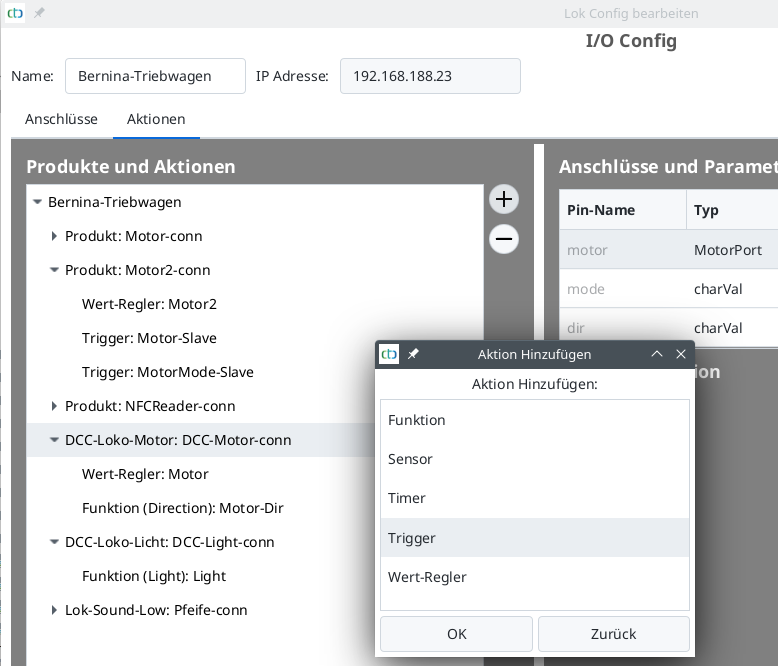
Task: Select the mode pin cell
Action: (623, 289)
